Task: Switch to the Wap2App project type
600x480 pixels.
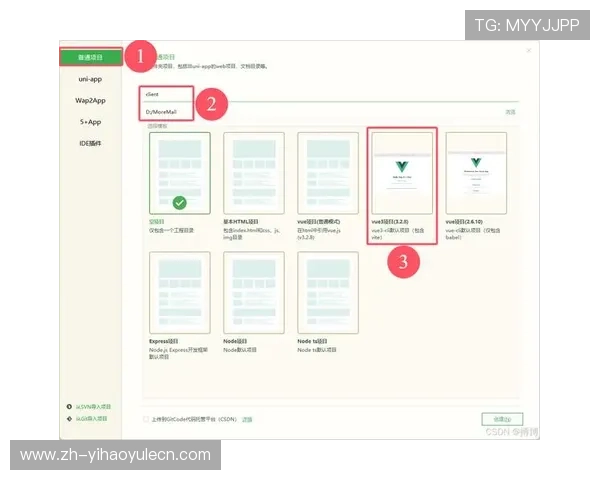Action: pos(91,100)
